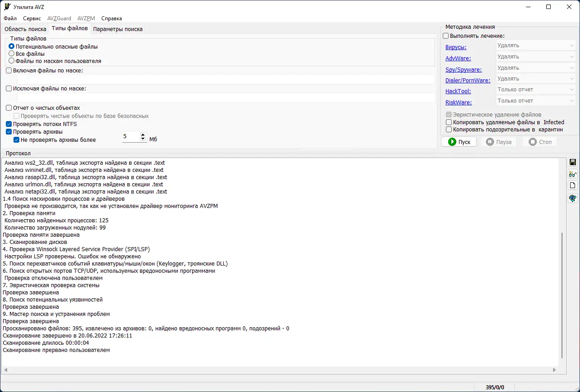Open the 'Файл' menu
The width and height of the screenshot is (580, 392).
(10, 18)
